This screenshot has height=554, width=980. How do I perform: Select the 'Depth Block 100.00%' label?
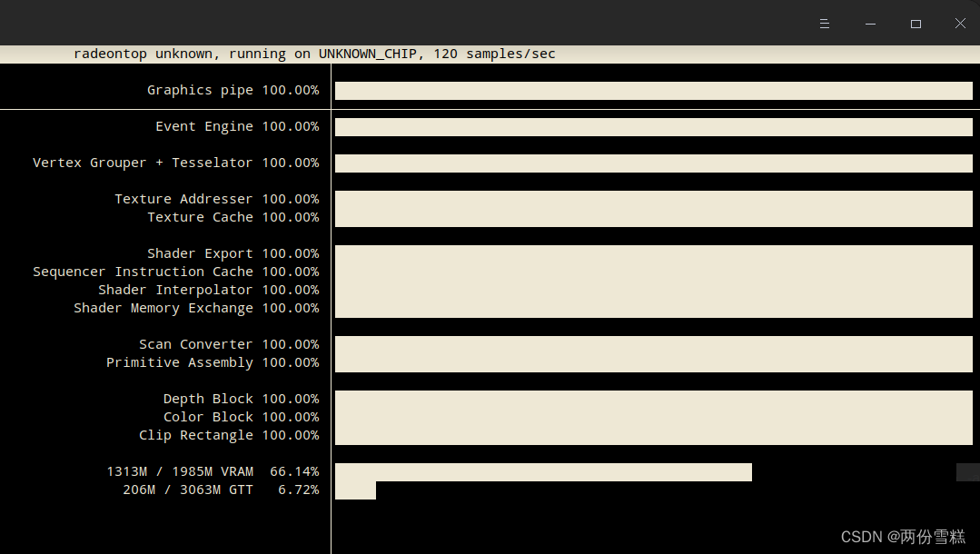click(x=242, y=399)
